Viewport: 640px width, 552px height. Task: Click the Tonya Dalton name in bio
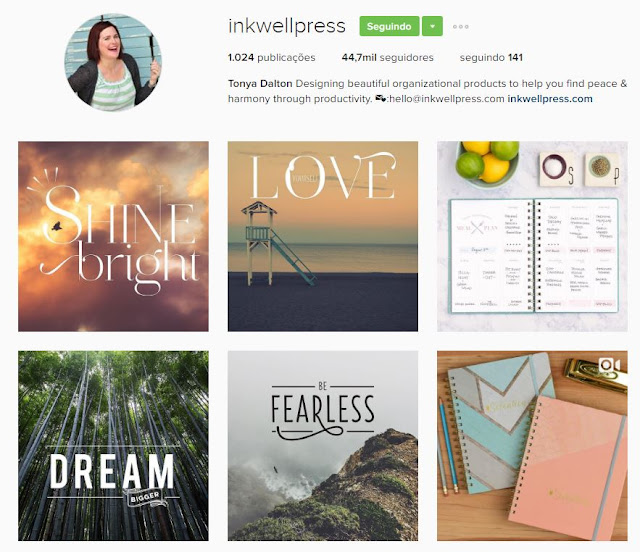tap(260, 84)
